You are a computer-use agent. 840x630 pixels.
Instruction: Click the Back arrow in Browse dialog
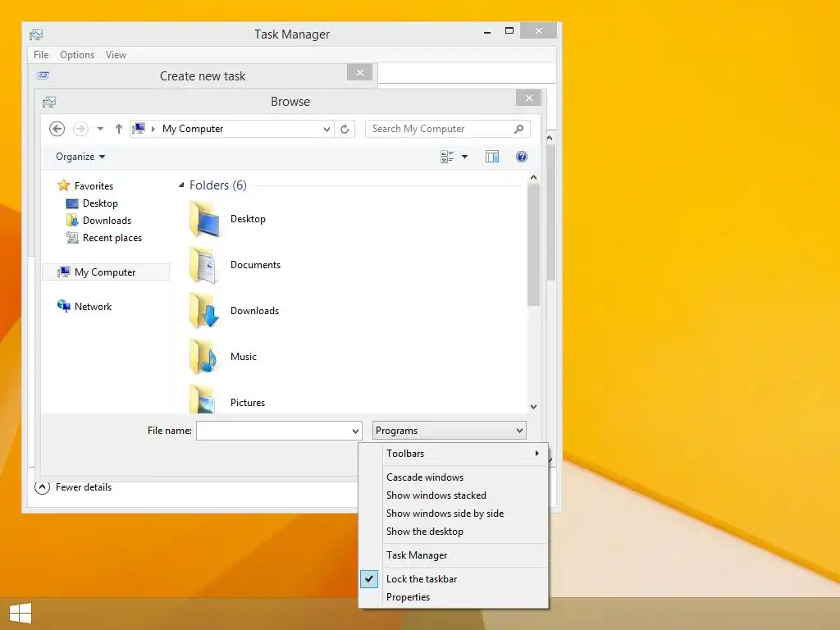57,129
